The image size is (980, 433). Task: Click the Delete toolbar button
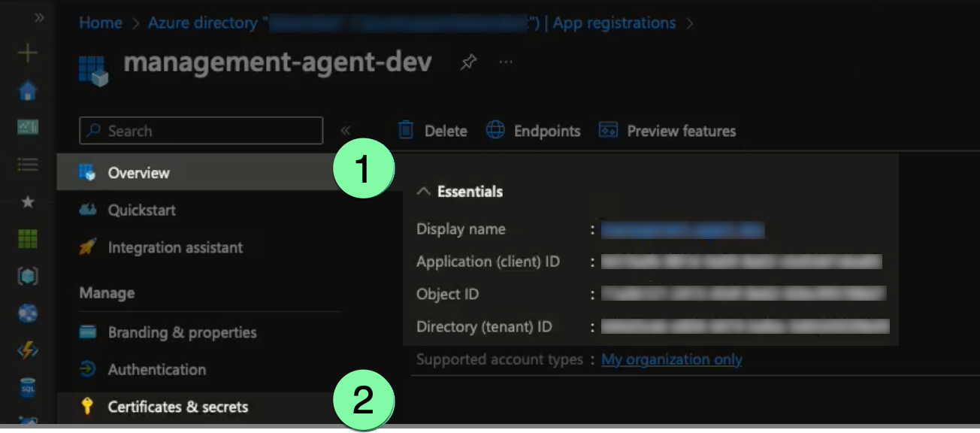433,131
